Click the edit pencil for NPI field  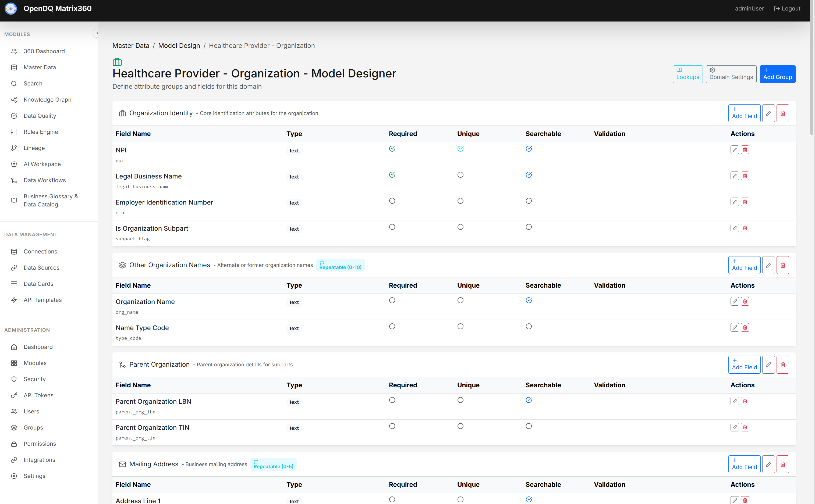735,150
